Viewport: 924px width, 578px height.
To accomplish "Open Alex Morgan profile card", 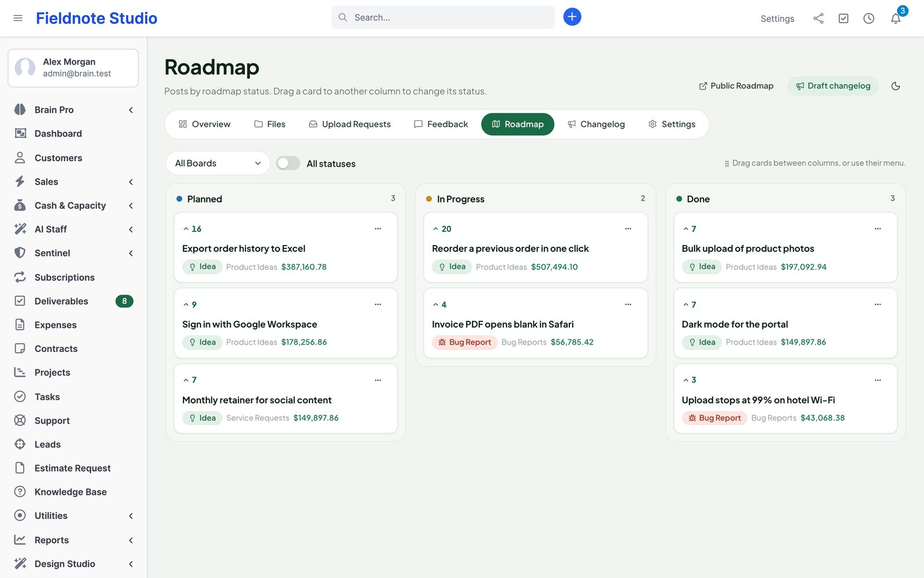I will (x=73, y=68).
